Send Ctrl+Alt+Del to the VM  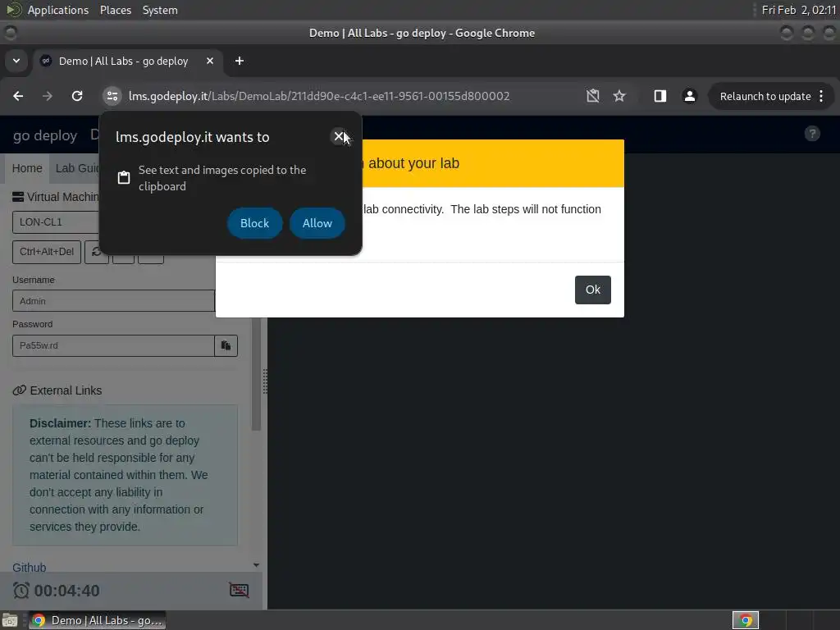pos(47,252)
